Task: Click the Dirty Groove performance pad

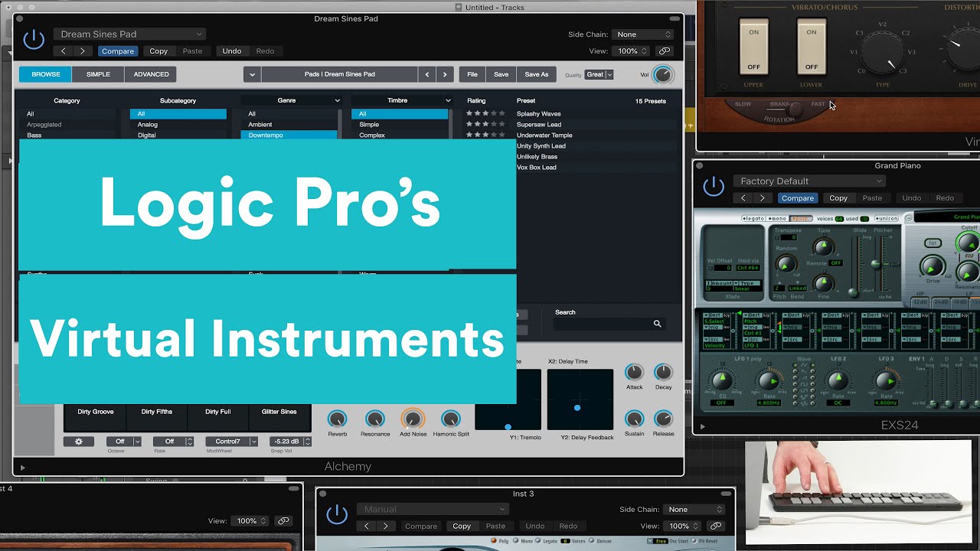Action: click(x=95, y=416)
